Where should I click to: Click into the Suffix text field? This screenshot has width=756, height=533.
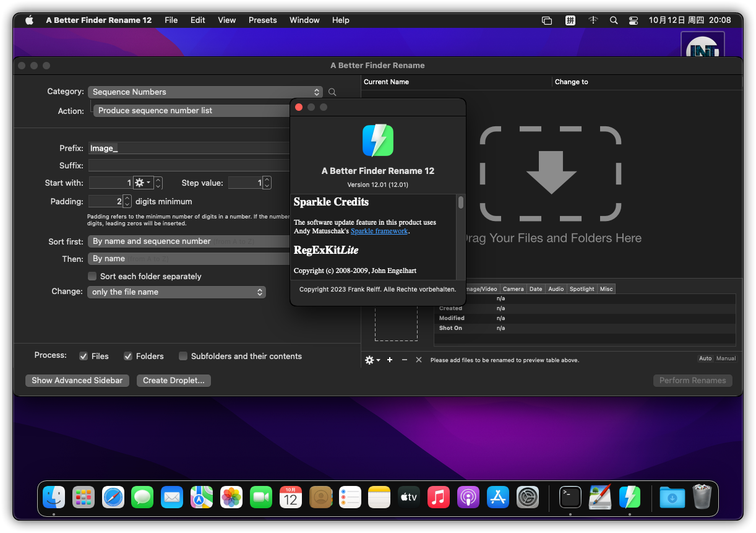[x=189, y=166]
